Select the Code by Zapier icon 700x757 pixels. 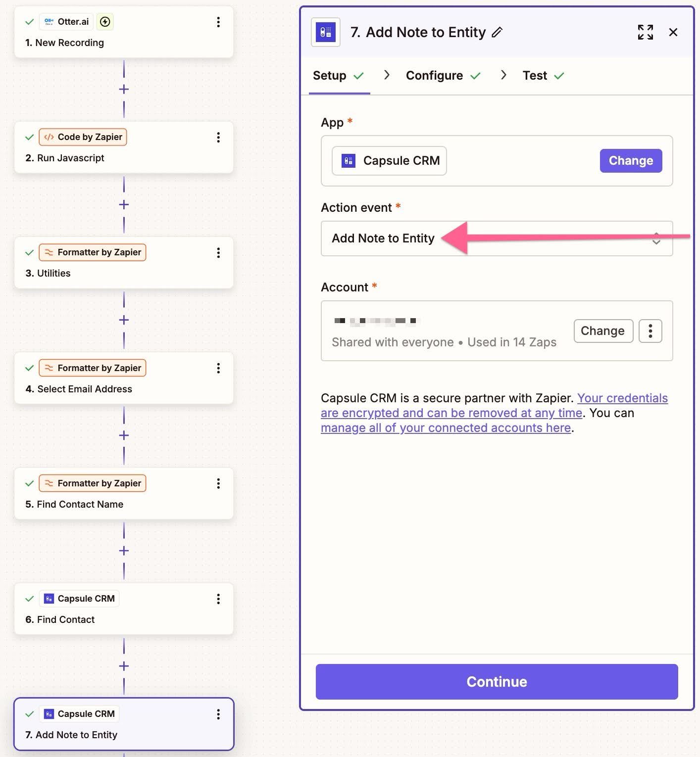pyautogui.click(x=49, y=137)
